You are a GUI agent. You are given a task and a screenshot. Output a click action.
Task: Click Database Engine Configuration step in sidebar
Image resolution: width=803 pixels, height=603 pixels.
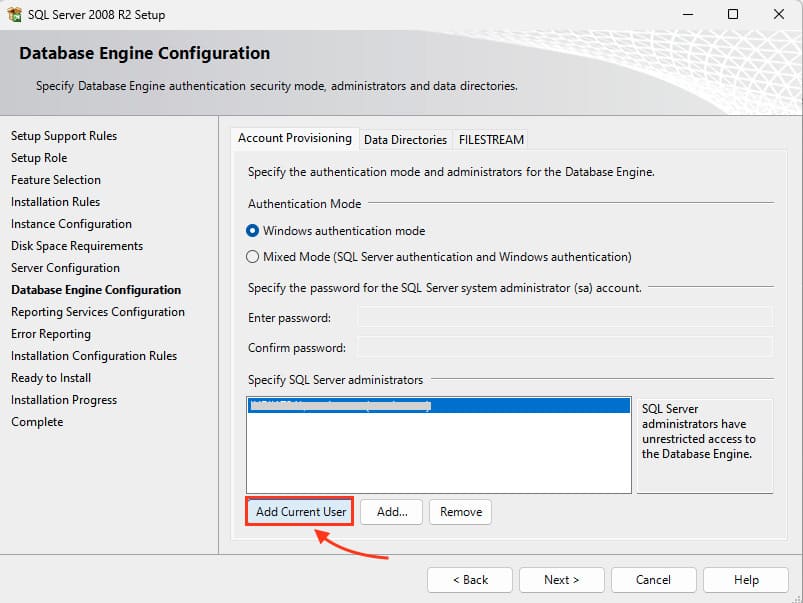96,290
